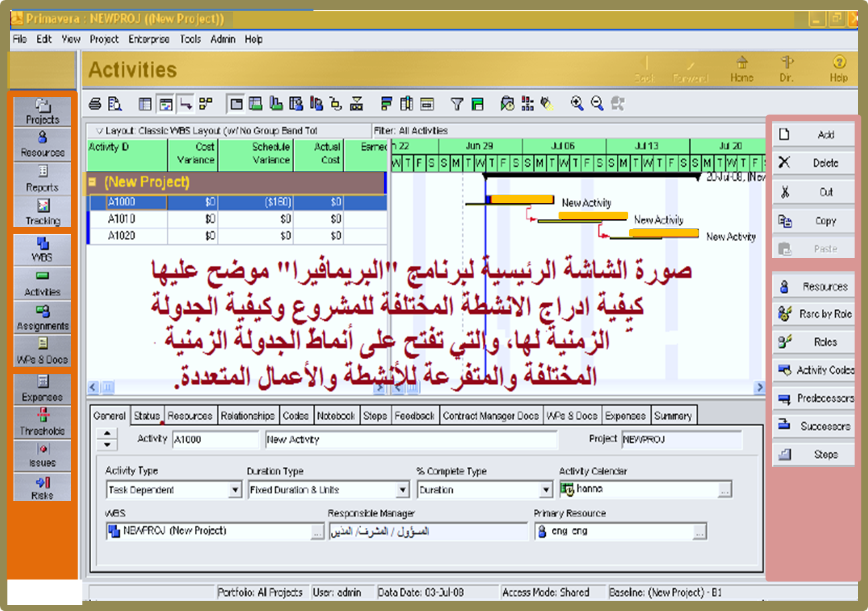The image size is (868, 611).
Task: Click the Level Resources toolbar icon
Action: tap(528, 104)
